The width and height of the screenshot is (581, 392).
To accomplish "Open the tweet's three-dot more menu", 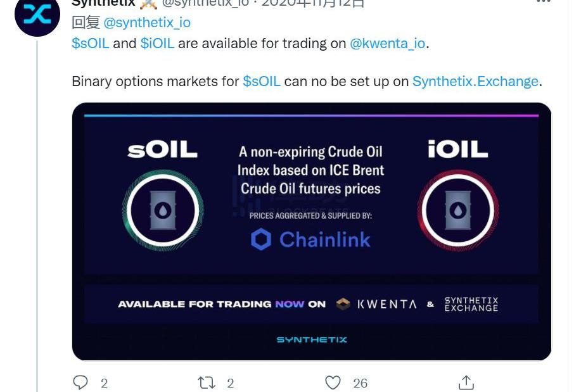I will (544, 1).
